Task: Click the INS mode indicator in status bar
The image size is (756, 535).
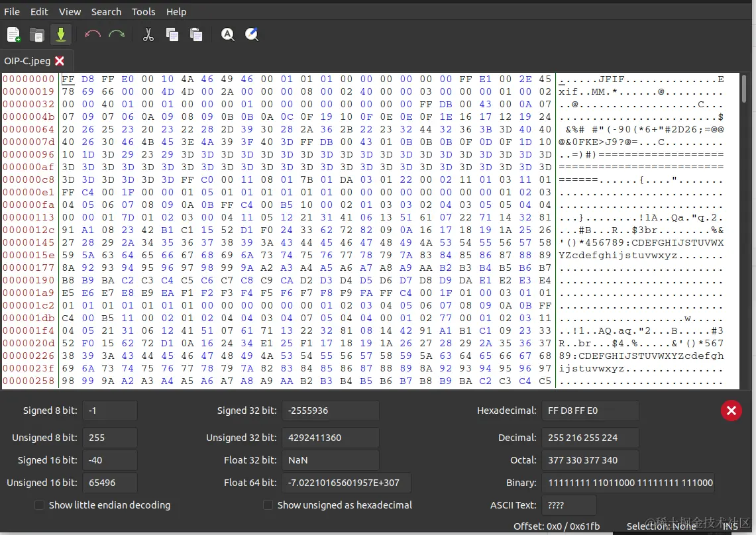Action: [x=730, y=527]
